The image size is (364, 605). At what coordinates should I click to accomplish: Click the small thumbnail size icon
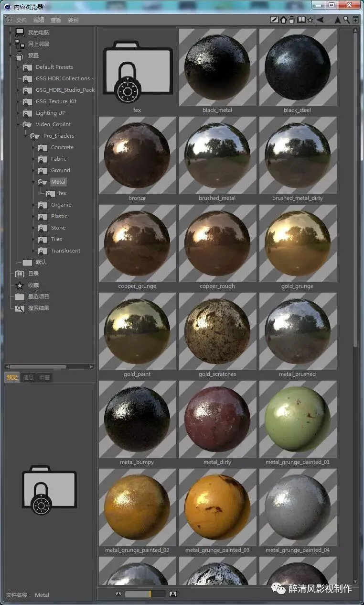118,594
